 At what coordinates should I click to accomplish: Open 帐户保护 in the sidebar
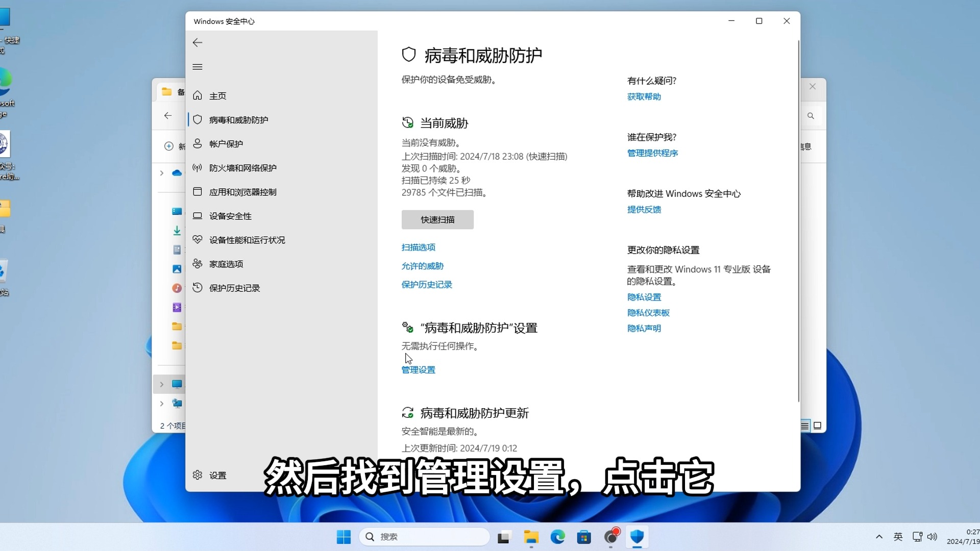(x=226, y=144)
